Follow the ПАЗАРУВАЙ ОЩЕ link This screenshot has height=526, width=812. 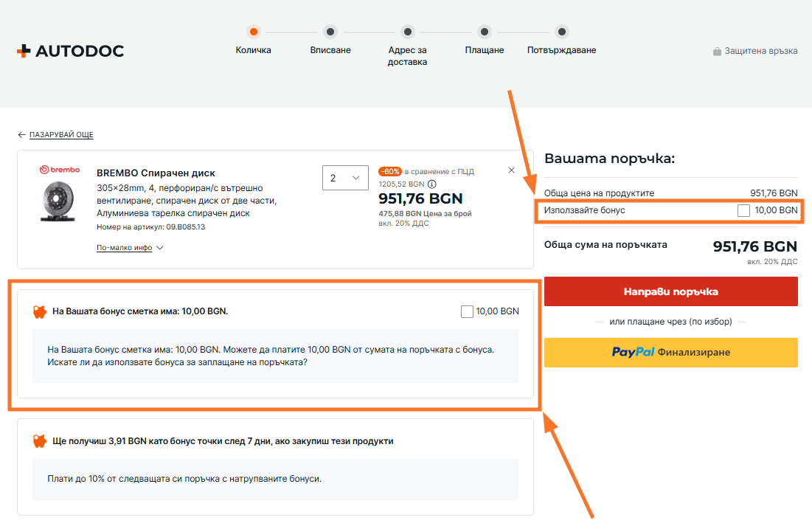pos(61,135)
